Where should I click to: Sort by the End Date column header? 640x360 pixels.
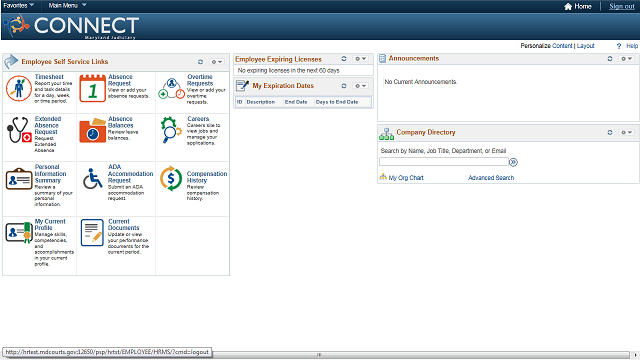pos(296,102)
